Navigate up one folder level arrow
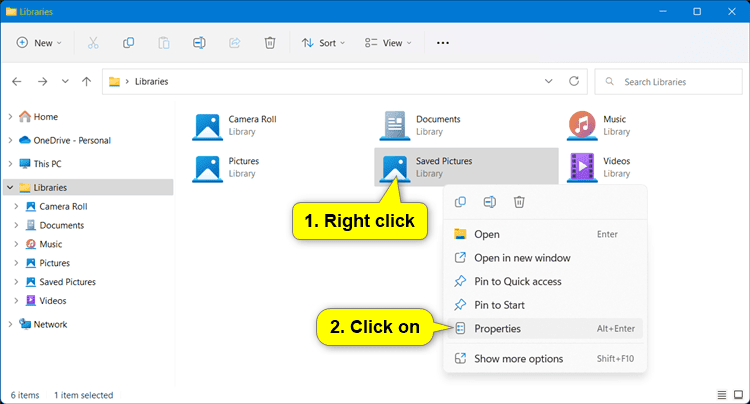 [87, 81]
